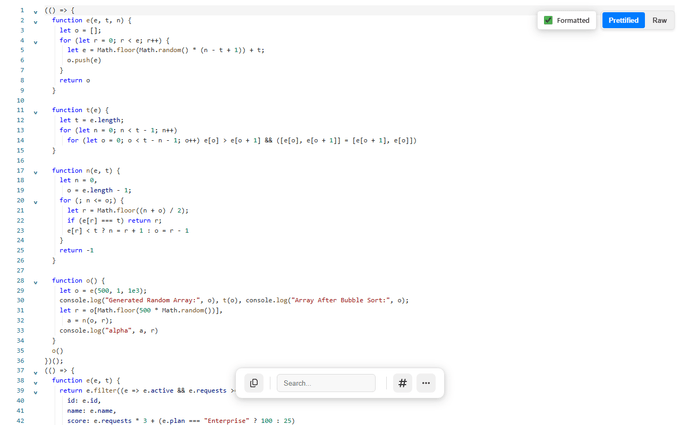Viewport: 680px width, 425px height.
Task: Copy code with the clipboard icon
Action: 254,383
